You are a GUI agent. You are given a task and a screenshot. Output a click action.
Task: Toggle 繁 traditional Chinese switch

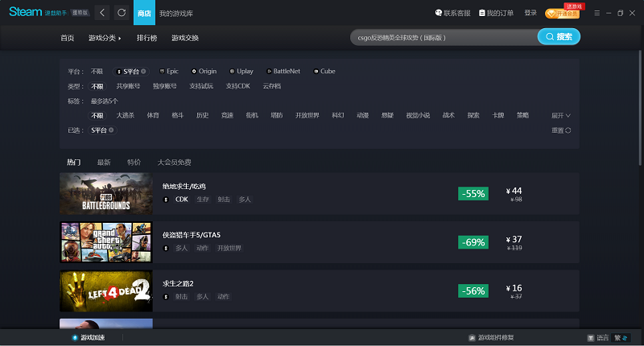tap(621, 338)
